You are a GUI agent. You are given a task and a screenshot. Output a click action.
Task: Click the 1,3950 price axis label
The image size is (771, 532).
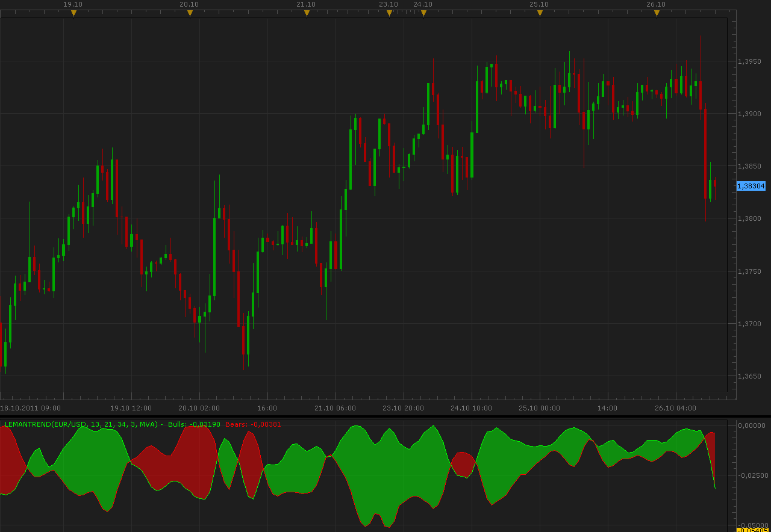pos(751,61)
